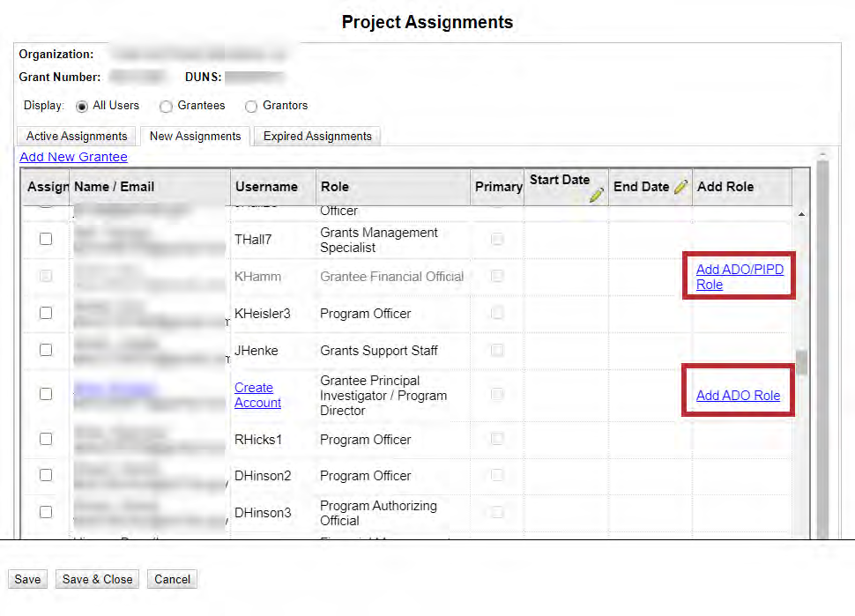Screen dimensions: 855x616
Task: Click the Start Date pencil edit icon
Action: tap(597, 195)
